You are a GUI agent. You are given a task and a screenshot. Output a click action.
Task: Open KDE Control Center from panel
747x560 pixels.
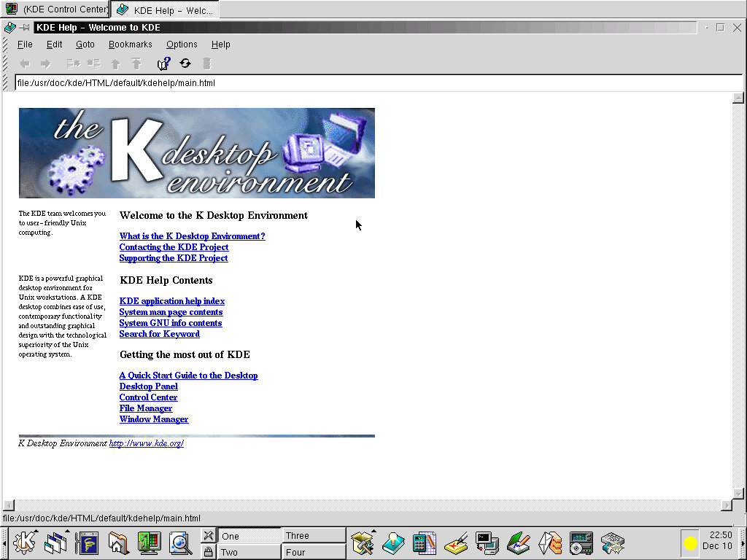149,542
